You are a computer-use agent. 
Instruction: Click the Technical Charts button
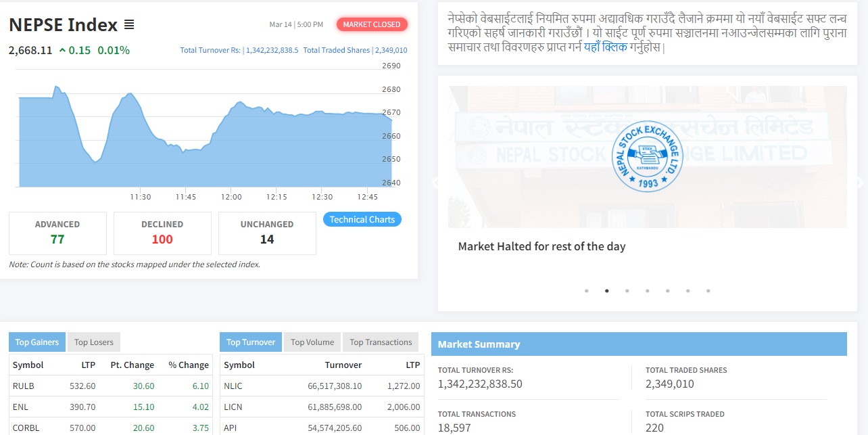pyautogui.click(x=362, y=219)
